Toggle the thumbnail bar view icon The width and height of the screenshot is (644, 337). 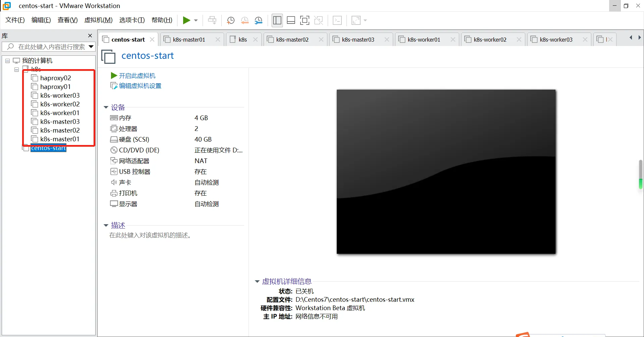pyautogui.click(x=291, y=20)
